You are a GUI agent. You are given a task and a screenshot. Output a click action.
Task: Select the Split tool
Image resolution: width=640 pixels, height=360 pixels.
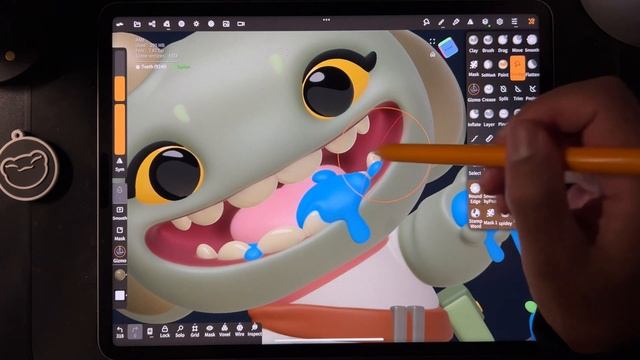click(503, 93)
